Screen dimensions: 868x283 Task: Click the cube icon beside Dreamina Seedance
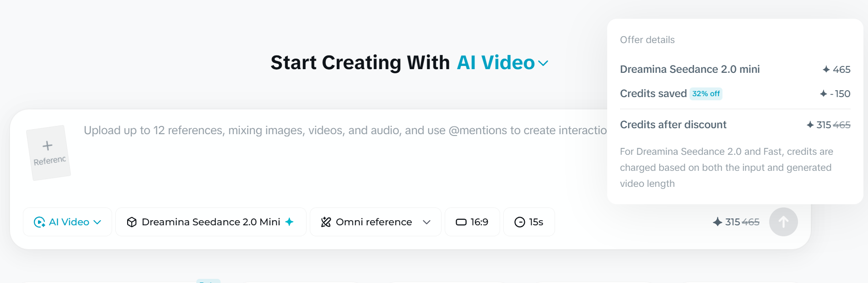[x=132, y=222]
